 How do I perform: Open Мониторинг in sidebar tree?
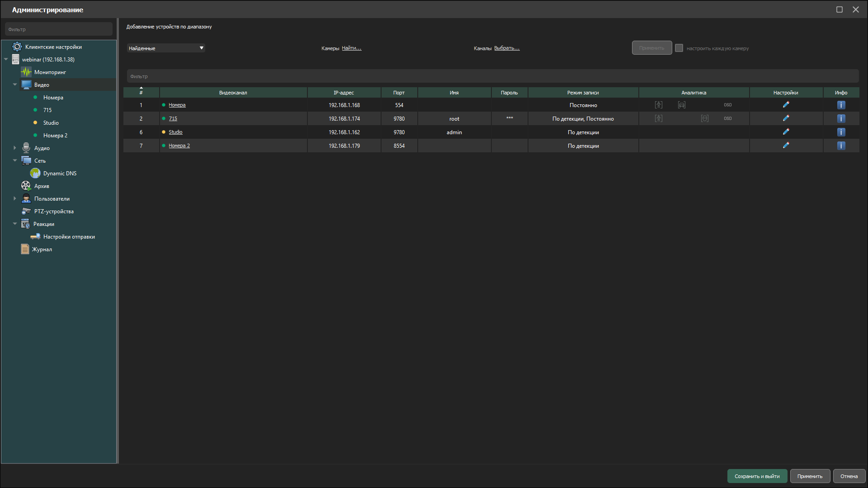(x=50, y=72)
